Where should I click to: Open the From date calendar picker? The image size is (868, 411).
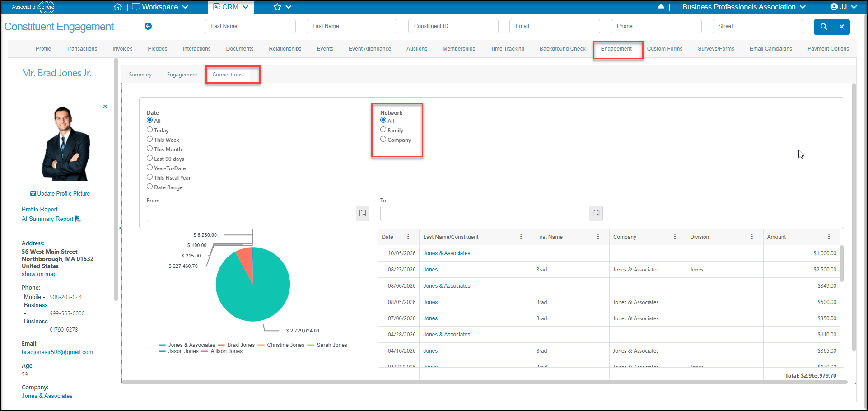coord(363,213)
